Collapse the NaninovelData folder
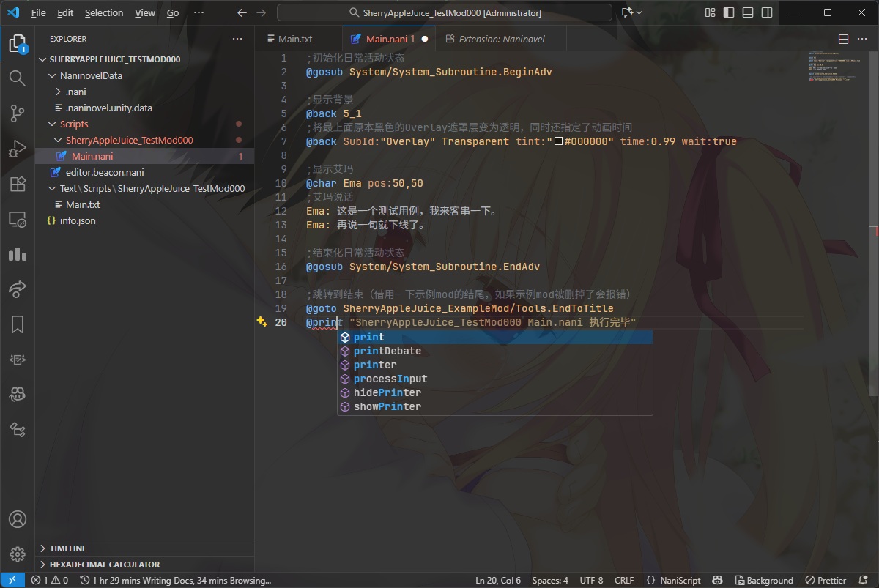 point(51,75)
